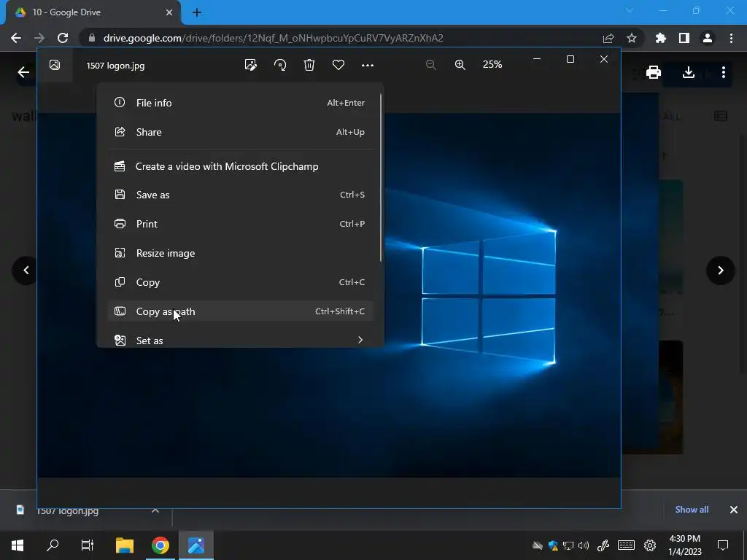Open Chrome three-dot menu
The width and height of the screenshot is (747, 560).
731,38
